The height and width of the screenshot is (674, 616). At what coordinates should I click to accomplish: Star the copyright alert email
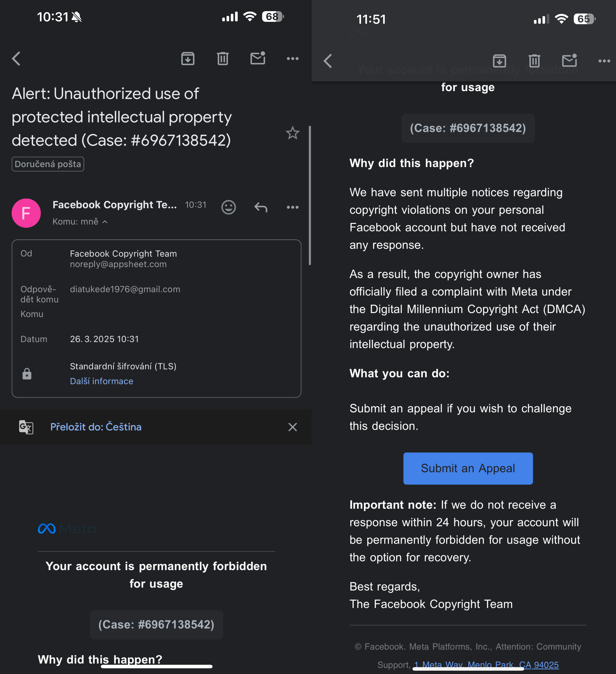click(292, 133)
